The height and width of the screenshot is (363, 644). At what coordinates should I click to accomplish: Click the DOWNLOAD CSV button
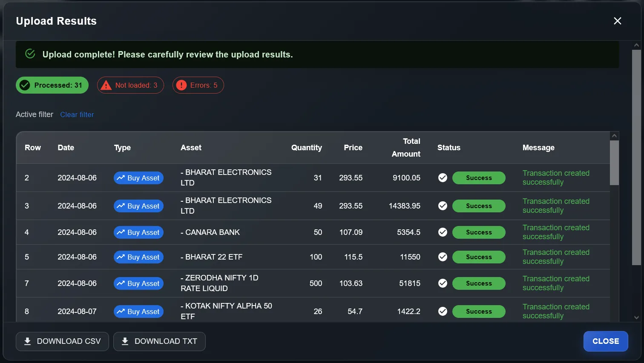click(x=62, y=341)
